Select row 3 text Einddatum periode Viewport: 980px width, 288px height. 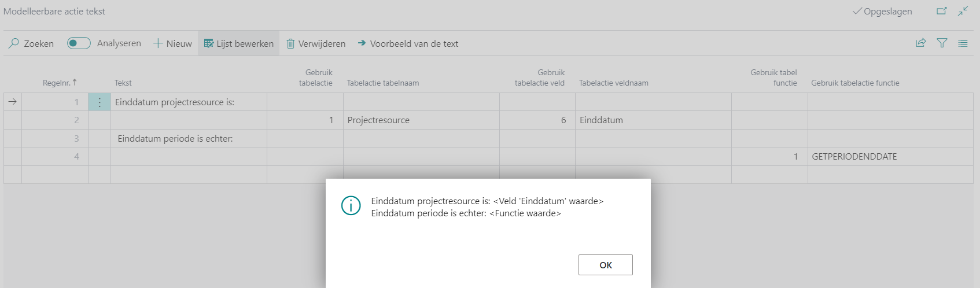click(175, 139)
